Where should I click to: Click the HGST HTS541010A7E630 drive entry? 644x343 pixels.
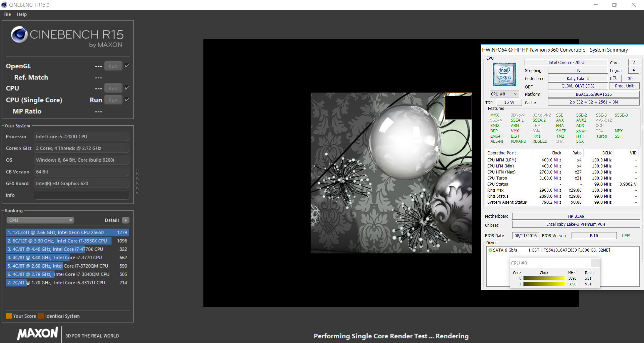[569, 250]
